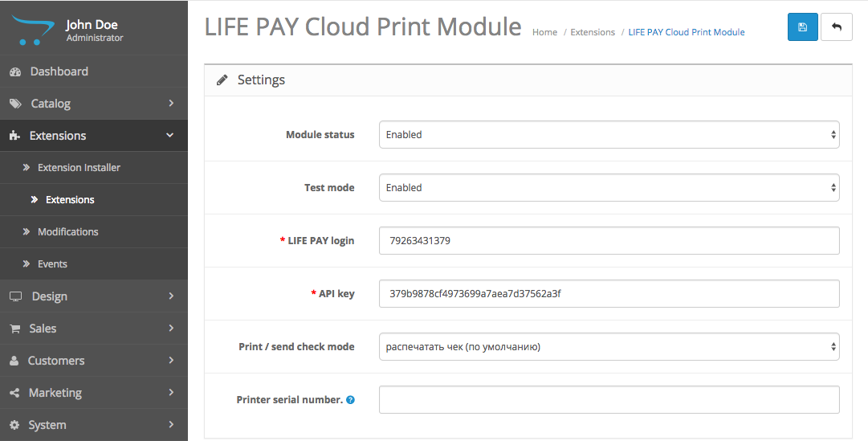Open the Catalog sidebar menu
The width and height of the screenshot is (868, 441).
point(94,104)
